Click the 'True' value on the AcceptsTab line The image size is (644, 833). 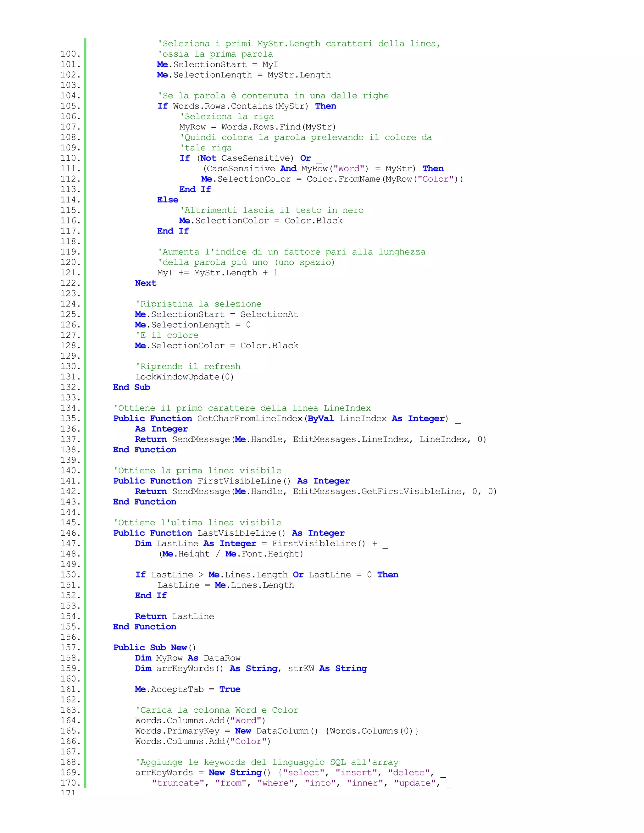pyautogui.click(x=230, y=689)
